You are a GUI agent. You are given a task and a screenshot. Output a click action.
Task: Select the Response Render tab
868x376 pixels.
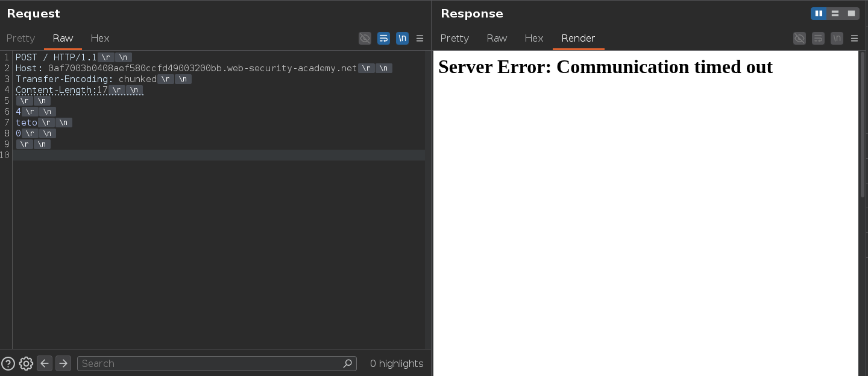(x=578, y=38)
